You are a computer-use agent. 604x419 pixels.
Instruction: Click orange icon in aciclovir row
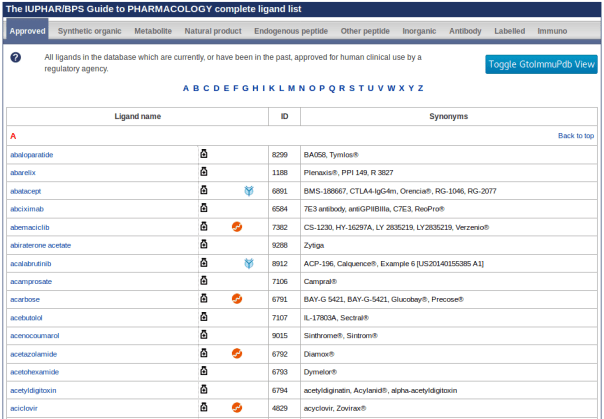pyautogui.click(x=237, y=407)
